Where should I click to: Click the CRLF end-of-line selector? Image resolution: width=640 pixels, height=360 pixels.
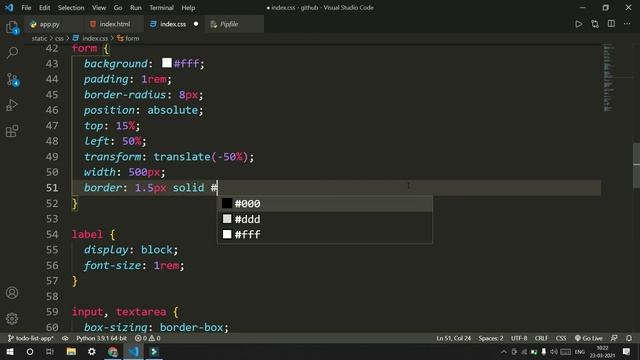(x=541, y=338)
